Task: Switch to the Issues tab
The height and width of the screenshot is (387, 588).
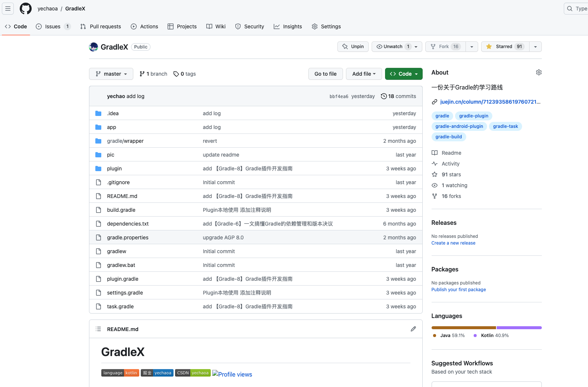Action: point(53,26)
